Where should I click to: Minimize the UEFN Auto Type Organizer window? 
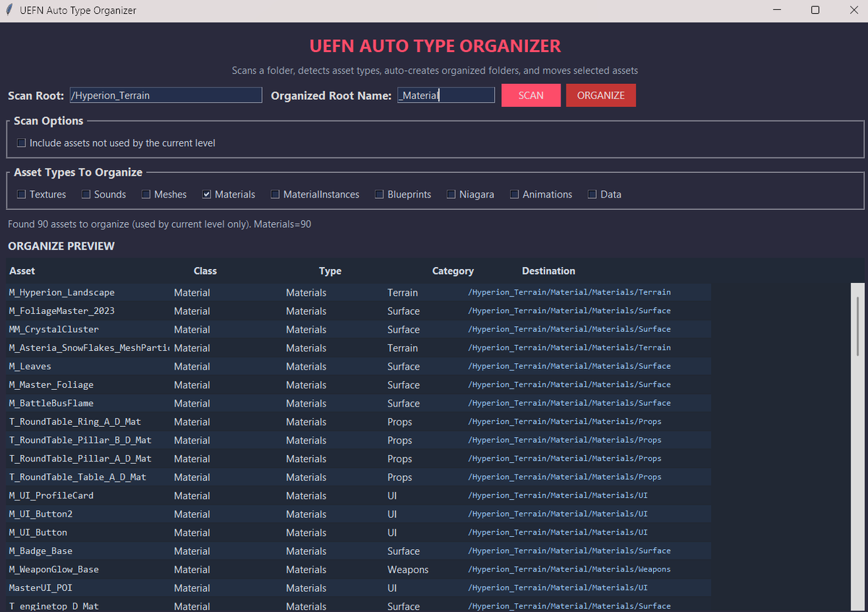click(x=778, y=10)
